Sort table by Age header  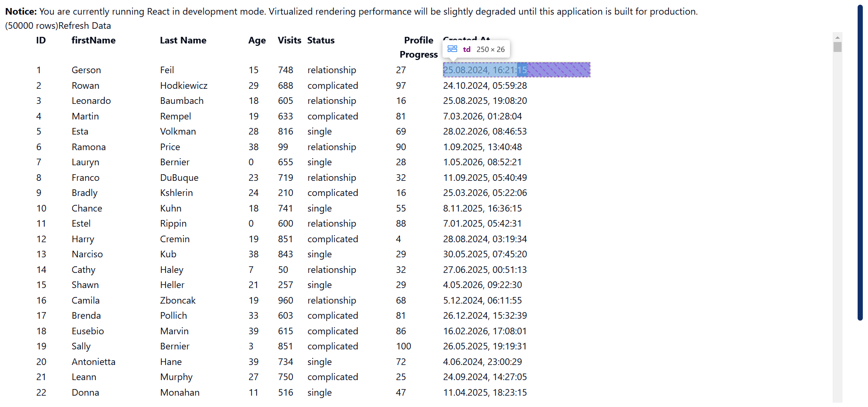[257, 41]
